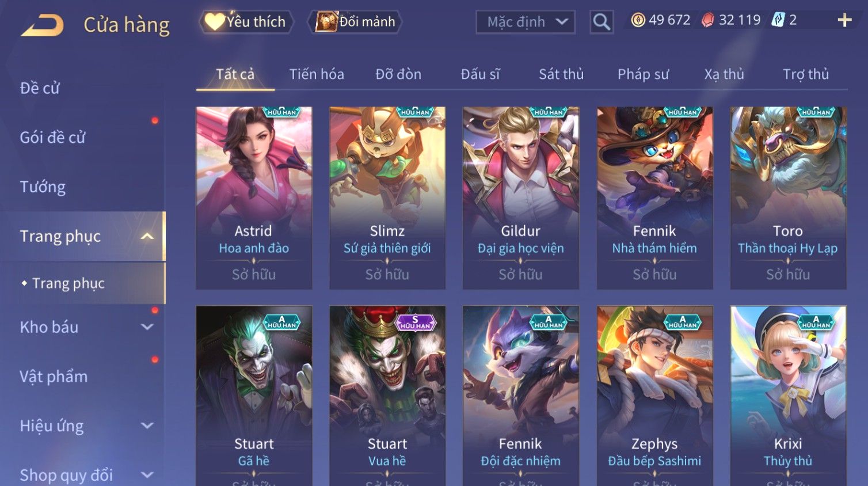Click the golden back arrow icon

tap(42, 25)
